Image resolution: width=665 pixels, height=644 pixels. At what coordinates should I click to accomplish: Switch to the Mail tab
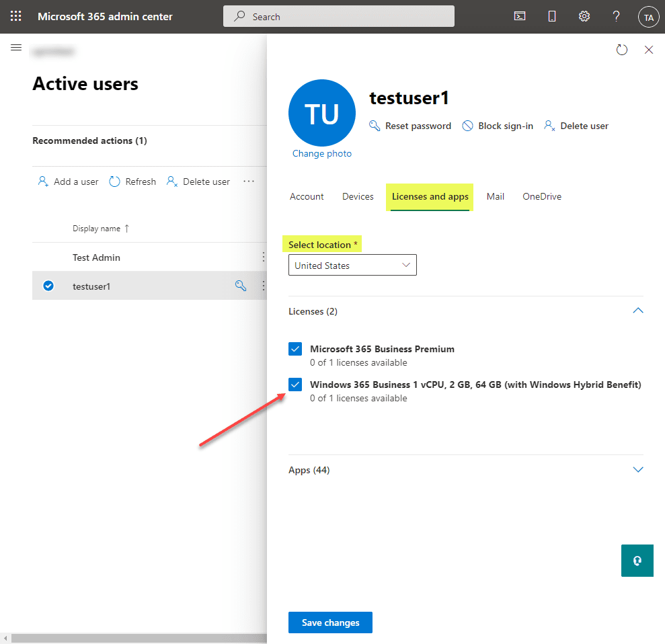pyautogui.click(x=495, y=196)
